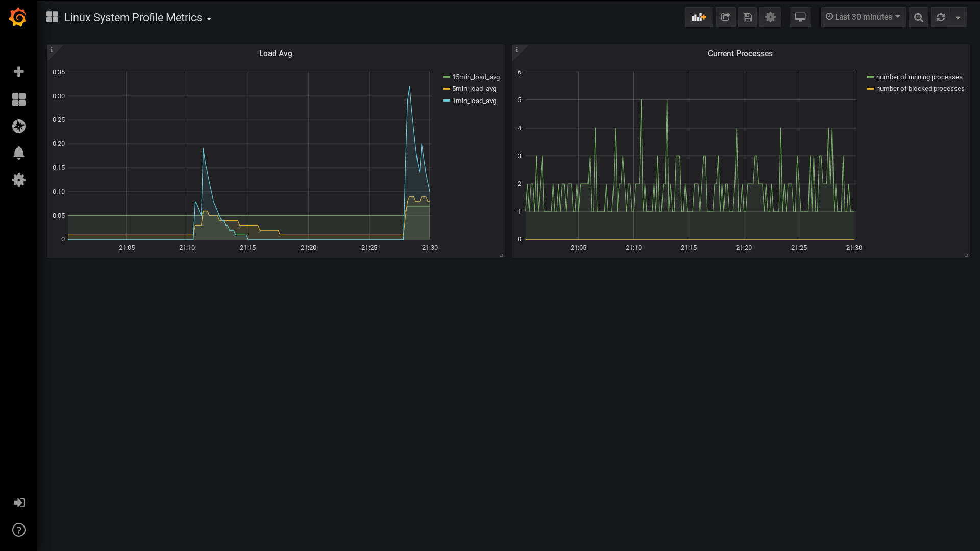Viewport: 980px width, 551px height.
Task: Click the 21:10 label on Load Avg axis
Action: [x=187, y=247]
